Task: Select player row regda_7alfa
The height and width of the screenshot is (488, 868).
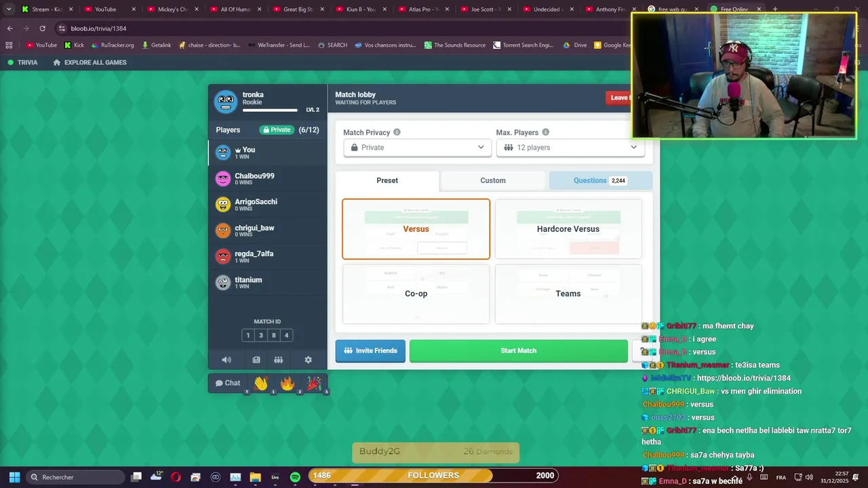Action: 267,257
